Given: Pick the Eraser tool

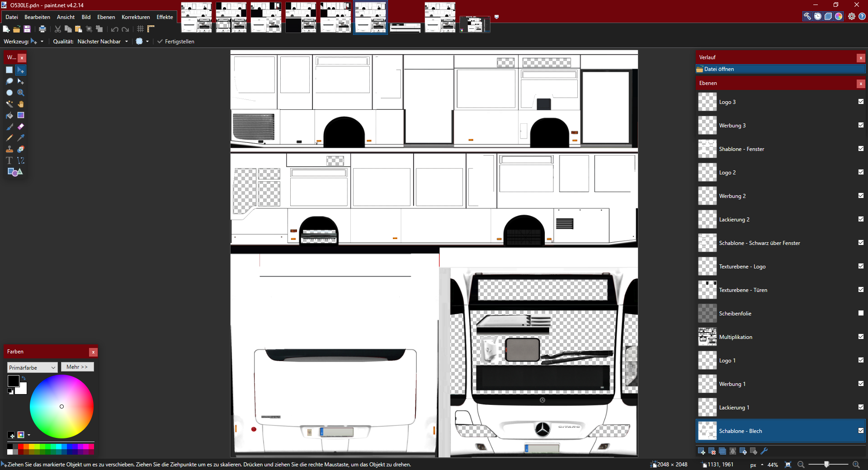Looking at the screenshot, I should click(x=21, y=127).
